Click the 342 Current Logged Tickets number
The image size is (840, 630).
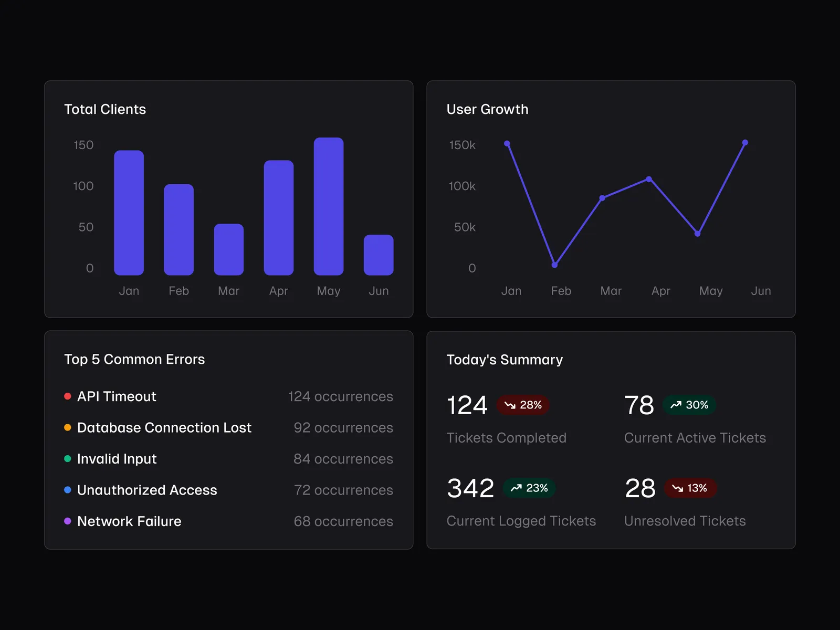tap(470, 488)
